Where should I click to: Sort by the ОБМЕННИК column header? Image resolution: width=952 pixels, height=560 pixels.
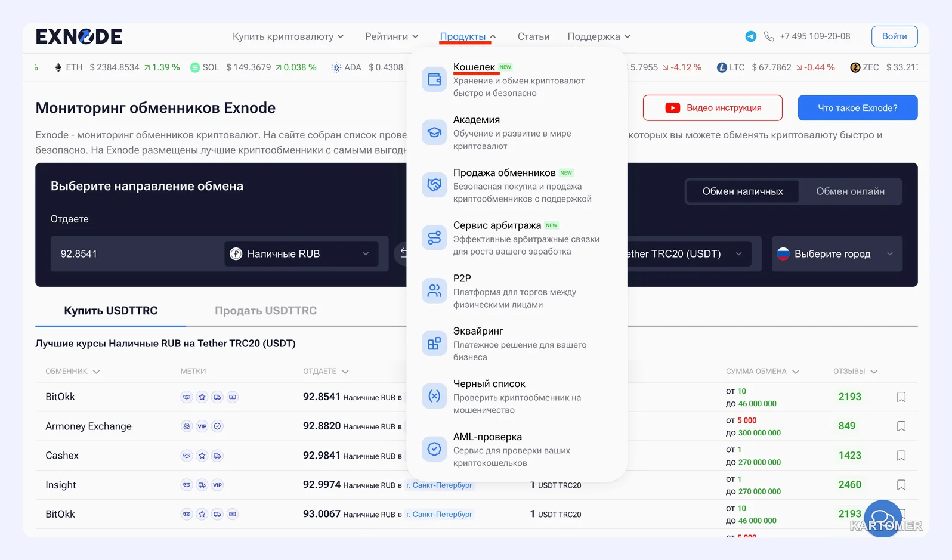click(x=73, y=372)
